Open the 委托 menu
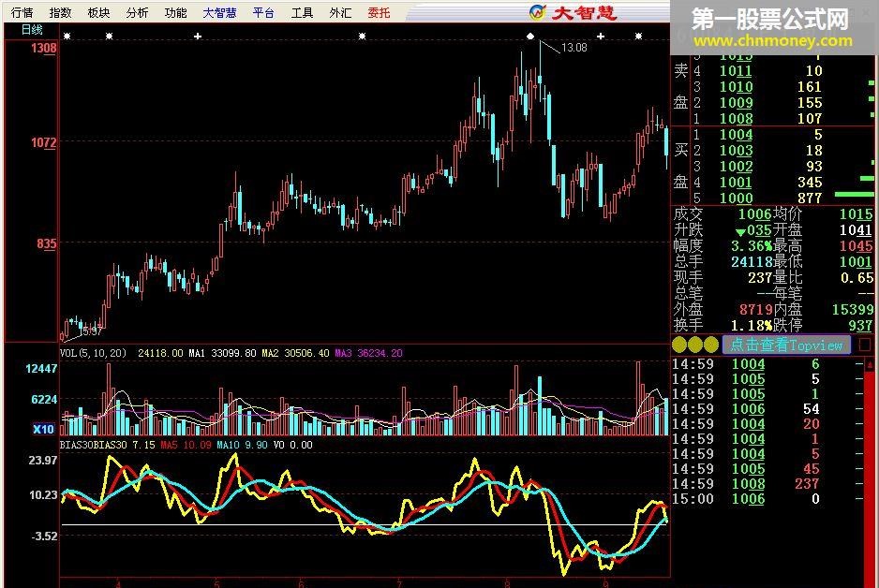Screen dimensions: 879x588 [379, 12]
